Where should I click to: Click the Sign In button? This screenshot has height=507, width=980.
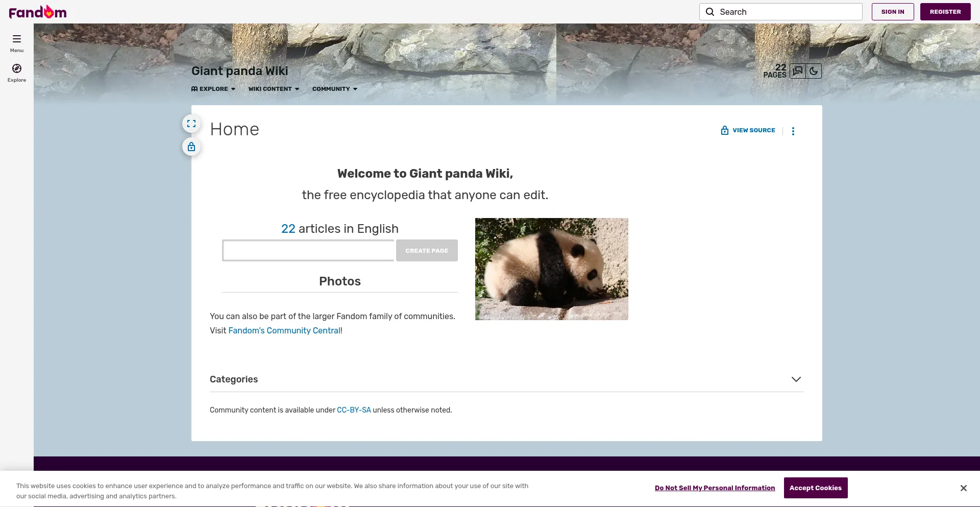coord(892,12)
